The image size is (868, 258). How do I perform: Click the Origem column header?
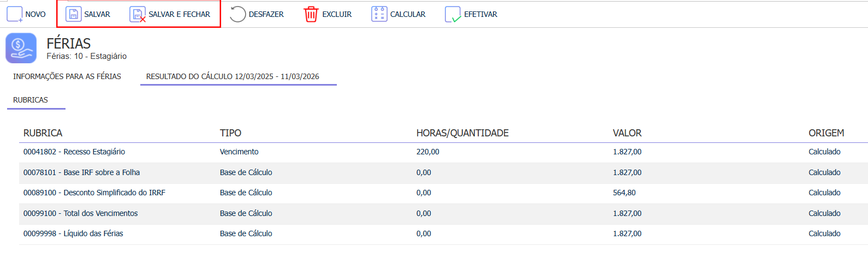pos(826,133)
